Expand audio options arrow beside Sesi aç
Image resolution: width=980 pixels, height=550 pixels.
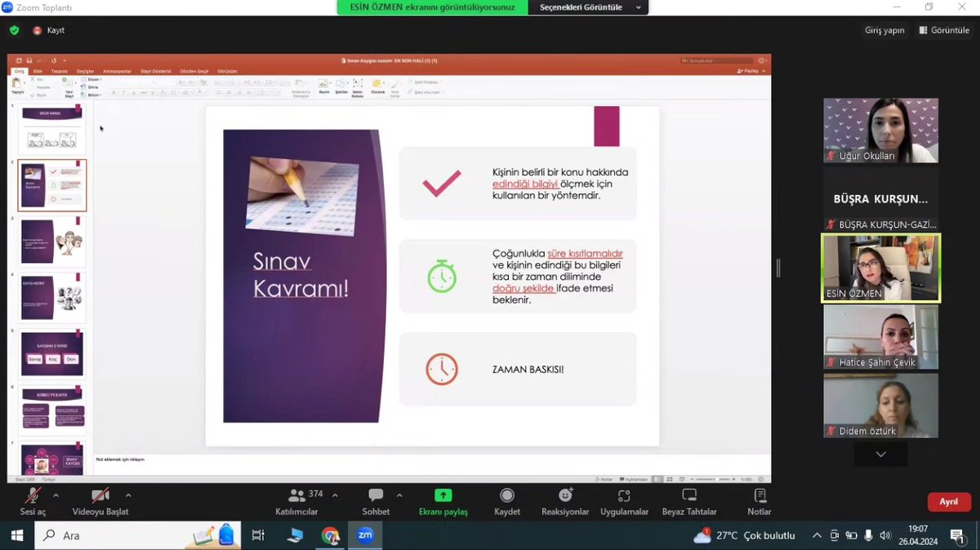click(x=56, y=495)
